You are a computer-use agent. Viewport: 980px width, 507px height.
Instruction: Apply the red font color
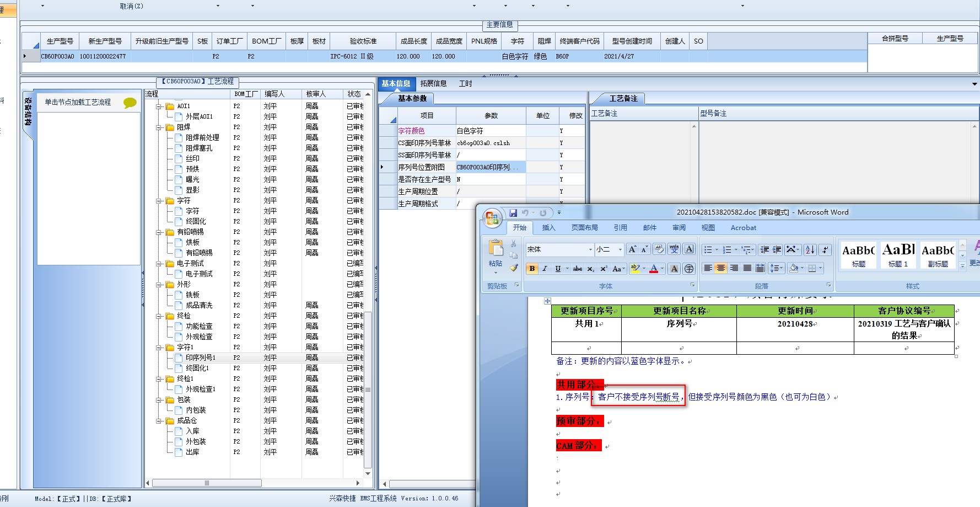(x=654, y=269)
